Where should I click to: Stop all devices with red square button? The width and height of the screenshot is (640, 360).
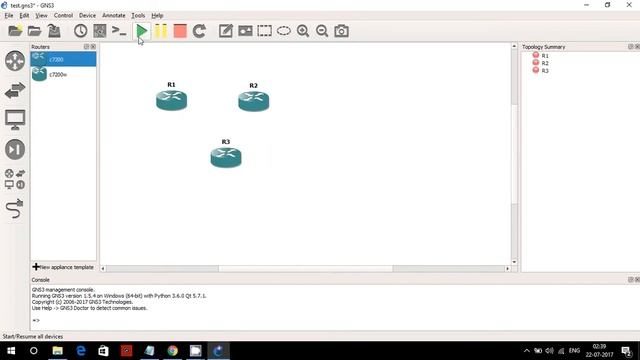(180, 31)
